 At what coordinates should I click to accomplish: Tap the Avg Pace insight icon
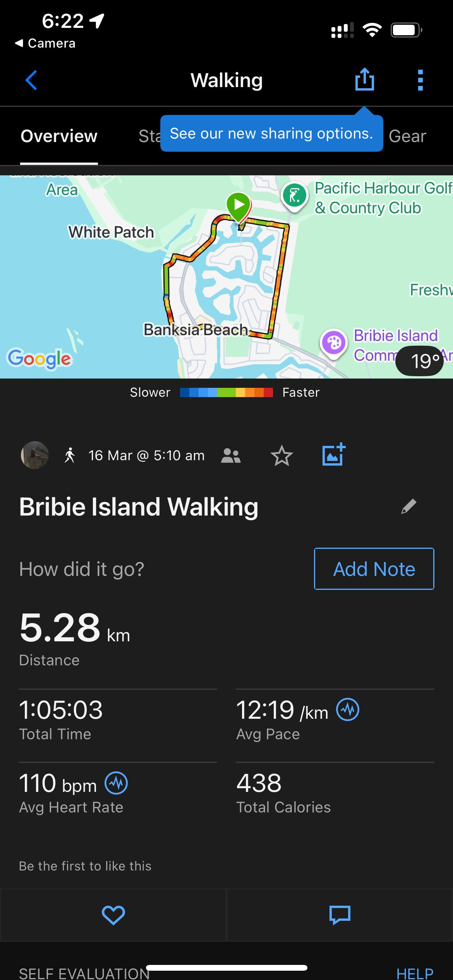[x=348, y=710]
